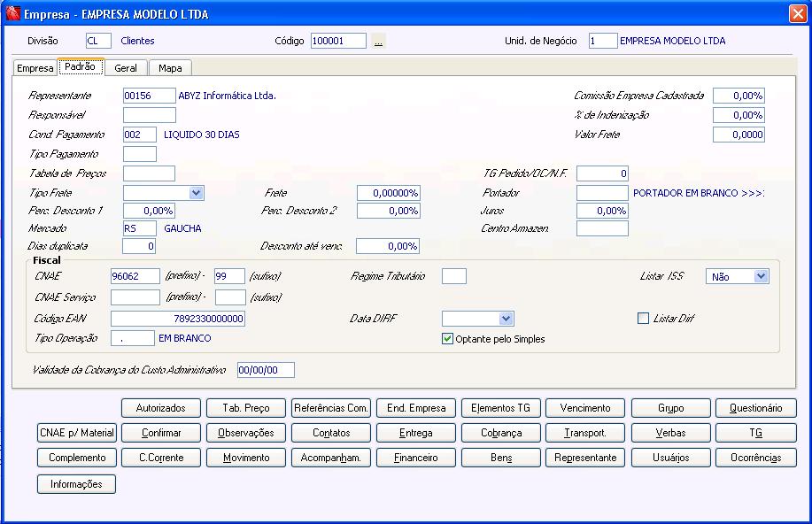Open the Complemento button
This screenshot has height=524, width=812.
coord(77,458)
